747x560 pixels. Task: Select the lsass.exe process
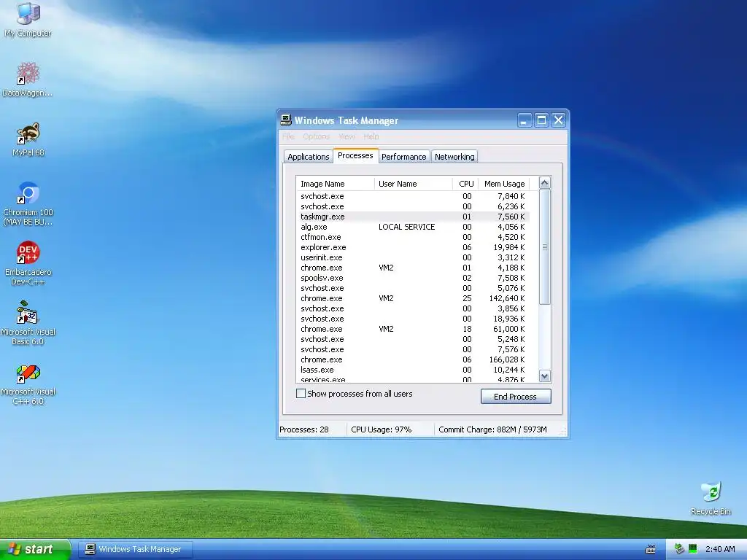413,370
